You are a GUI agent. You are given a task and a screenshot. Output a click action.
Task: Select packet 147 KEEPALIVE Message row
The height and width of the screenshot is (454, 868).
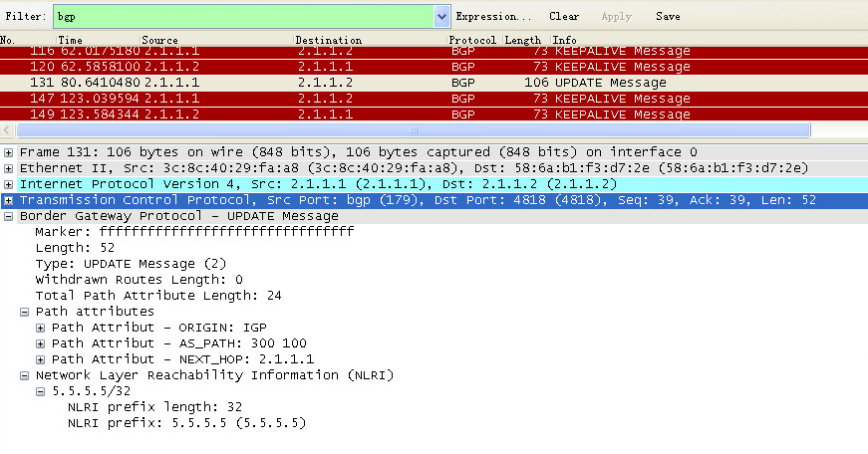pyautogui.click(x=434, y=99)
